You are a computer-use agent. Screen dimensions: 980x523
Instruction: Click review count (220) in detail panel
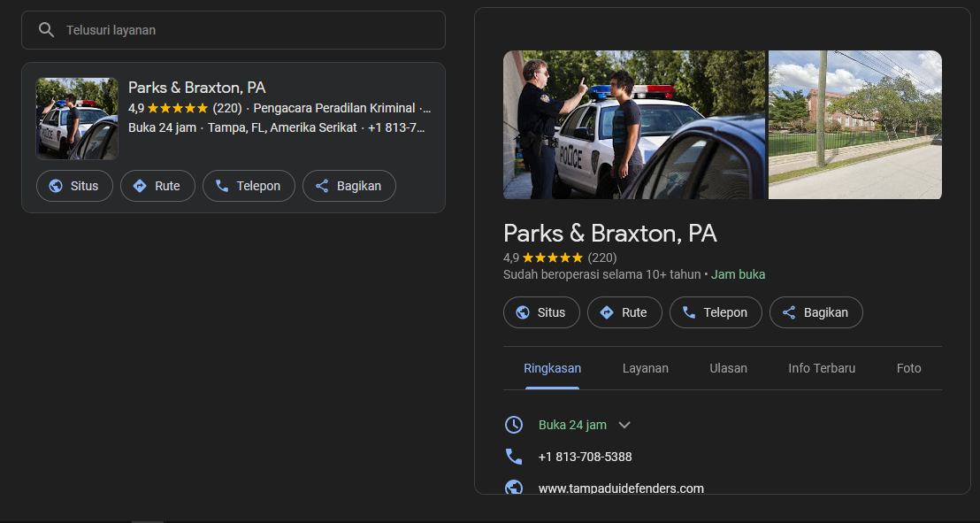[x=602, y=258]
